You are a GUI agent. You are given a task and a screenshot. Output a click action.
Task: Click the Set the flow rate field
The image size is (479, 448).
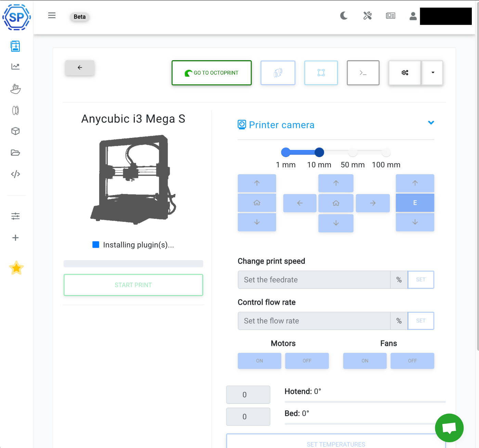[314, 321]
